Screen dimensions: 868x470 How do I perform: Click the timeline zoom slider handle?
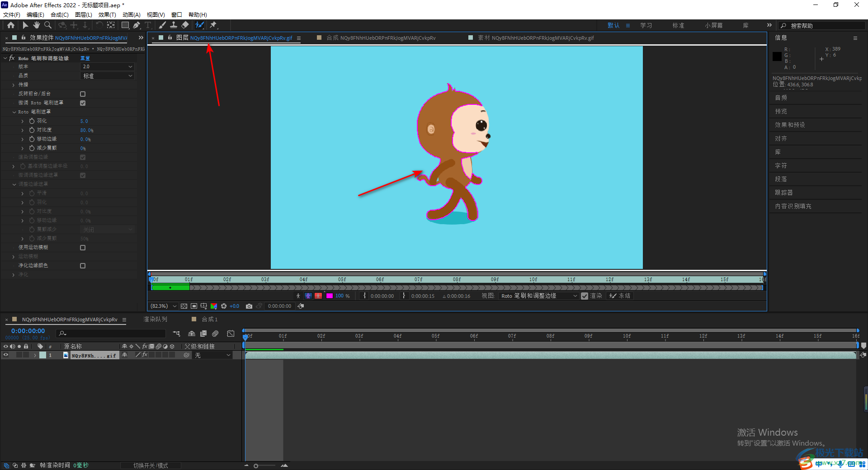click(256, 465)
